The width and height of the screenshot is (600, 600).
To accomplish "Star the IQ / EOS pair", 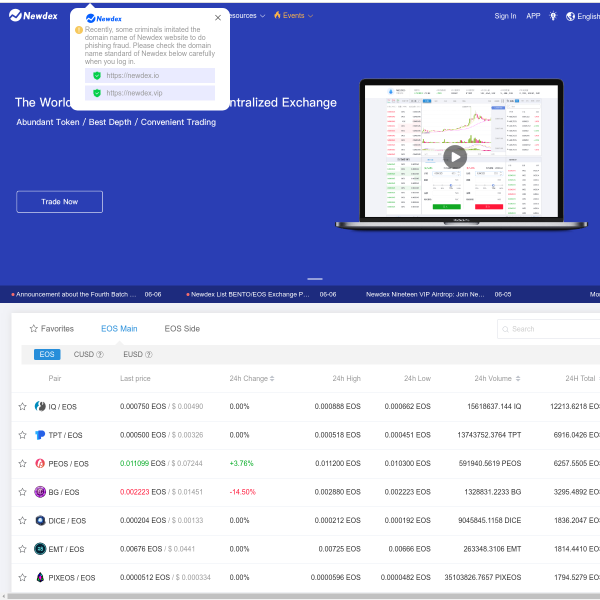I will click(x=22, y=407).
